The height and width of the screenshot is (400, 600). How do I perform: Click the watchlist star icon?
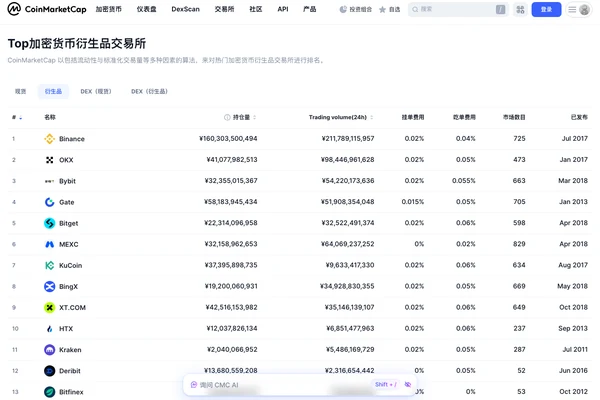(x=382, y=10)
